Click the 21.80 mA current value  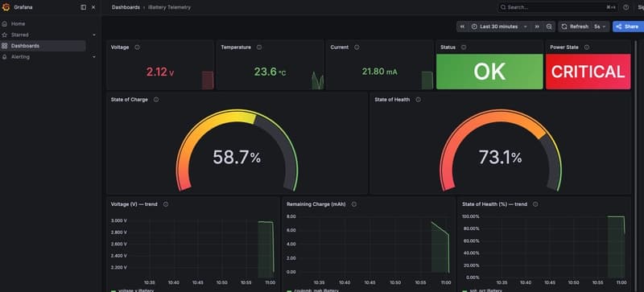pyautogui.click(x=379, y=72)
